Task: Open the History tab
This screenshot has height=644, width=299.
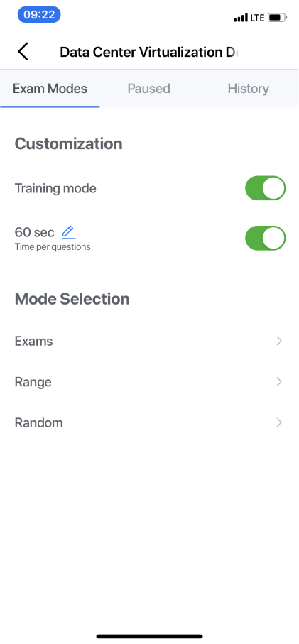Action: (x=249, y=88)
